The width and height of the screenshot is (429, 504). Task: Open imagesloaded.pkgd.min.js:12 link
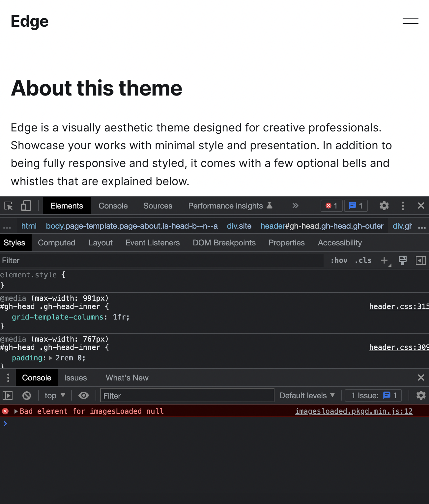click(353, 411)
